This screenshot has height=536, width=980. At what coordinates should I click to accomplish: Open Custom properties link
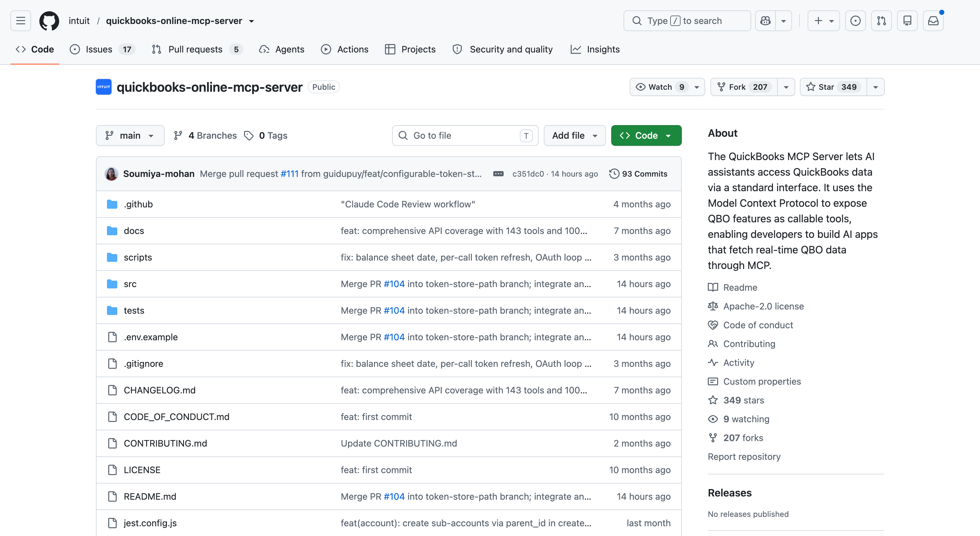click(x=754, y=381)
